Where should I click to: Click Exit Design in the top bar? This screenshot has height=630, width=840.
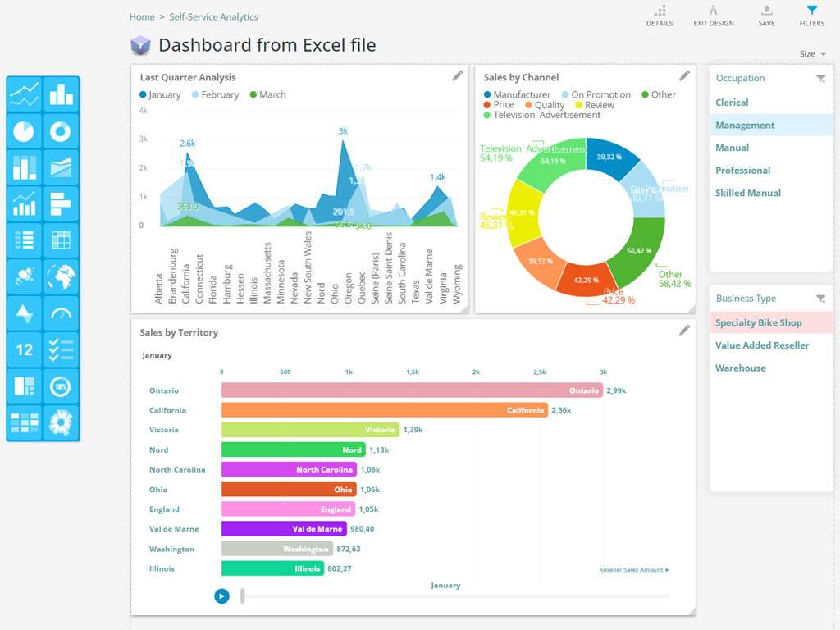pyautogui.click(x=713, y=15)
